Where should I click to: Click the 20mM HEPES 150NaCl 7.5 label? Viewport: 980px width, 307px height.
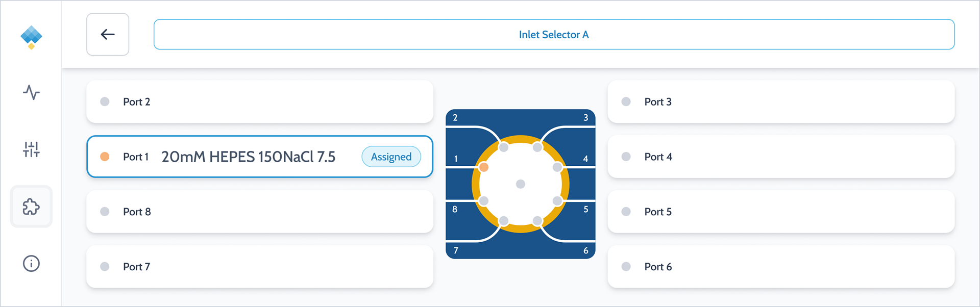click(249, 157)
